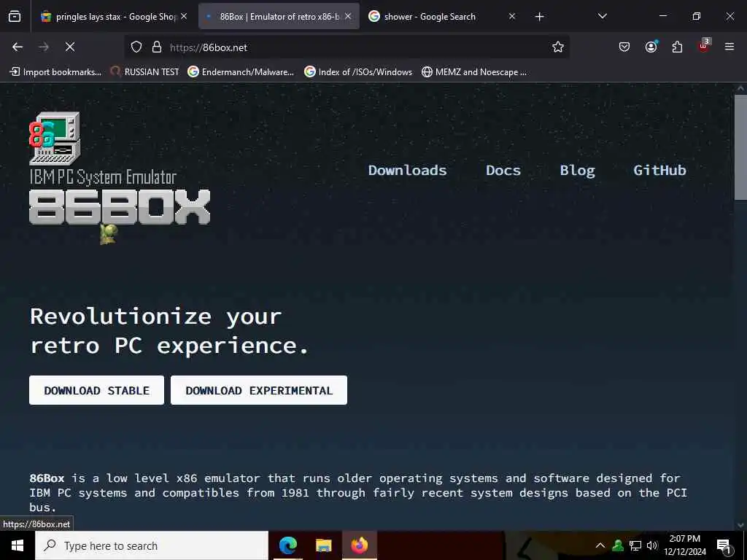Click the 86BOX wordmark logo
The height and width of the screenshot is (560, 747).
120,207
